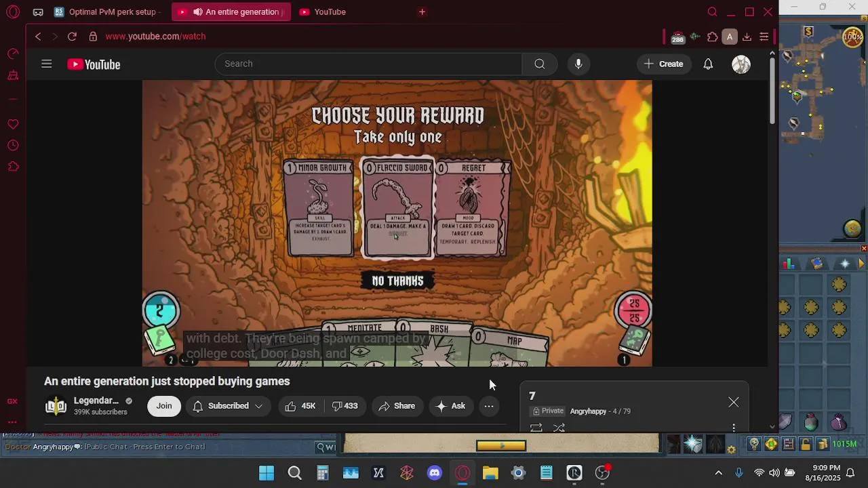Open File Explorer from the taskbar
This screenshot has width=868, height=488.
[490, 473]
